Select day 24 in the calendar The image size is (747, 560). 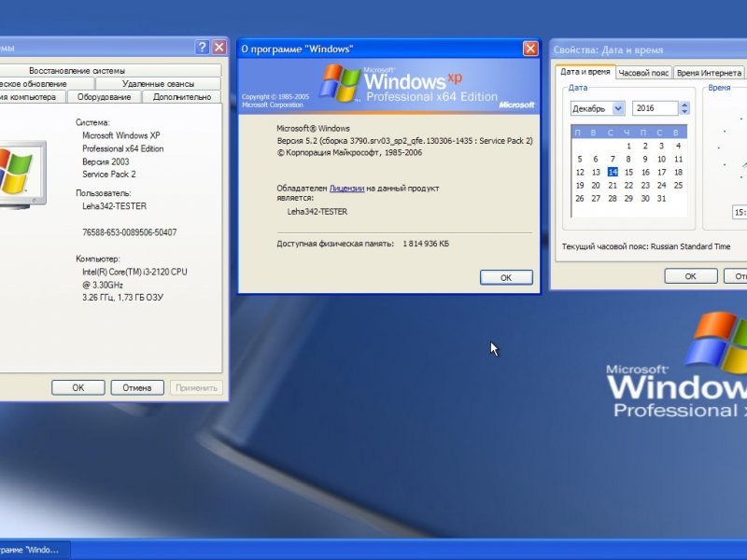(x=662, y=185)
